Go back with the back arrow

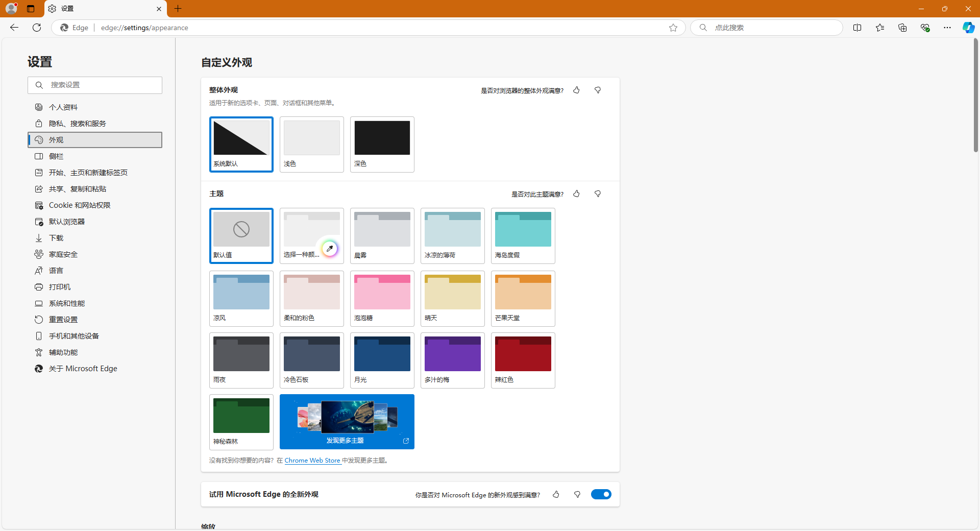14,28
